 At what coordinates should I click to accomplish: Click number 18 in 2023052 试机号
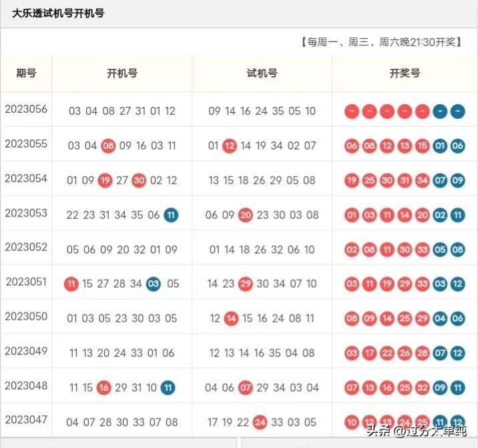point(244,250)
